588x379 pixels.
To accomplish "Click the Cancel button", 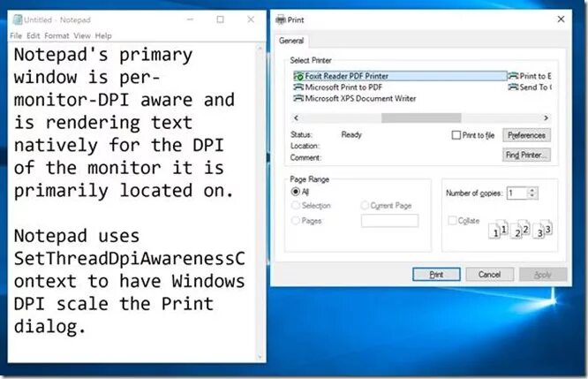I will pyautogui.click(x=489, y=274).
